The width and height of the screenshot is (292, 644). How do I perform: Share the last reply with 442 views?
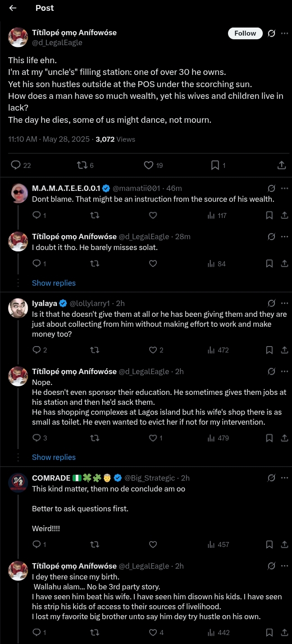tap(284, 632)
